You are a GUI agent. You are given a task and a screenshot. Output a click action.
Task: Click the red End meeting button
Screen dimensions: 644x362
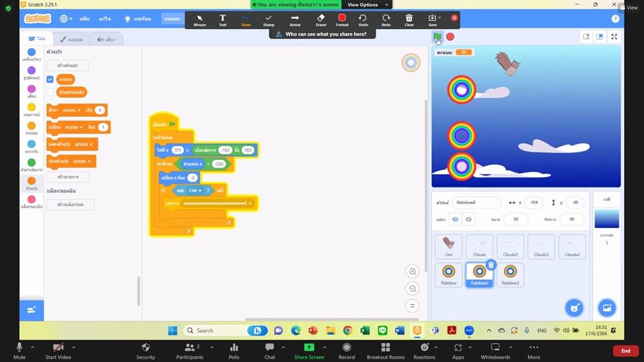point(626,351)
